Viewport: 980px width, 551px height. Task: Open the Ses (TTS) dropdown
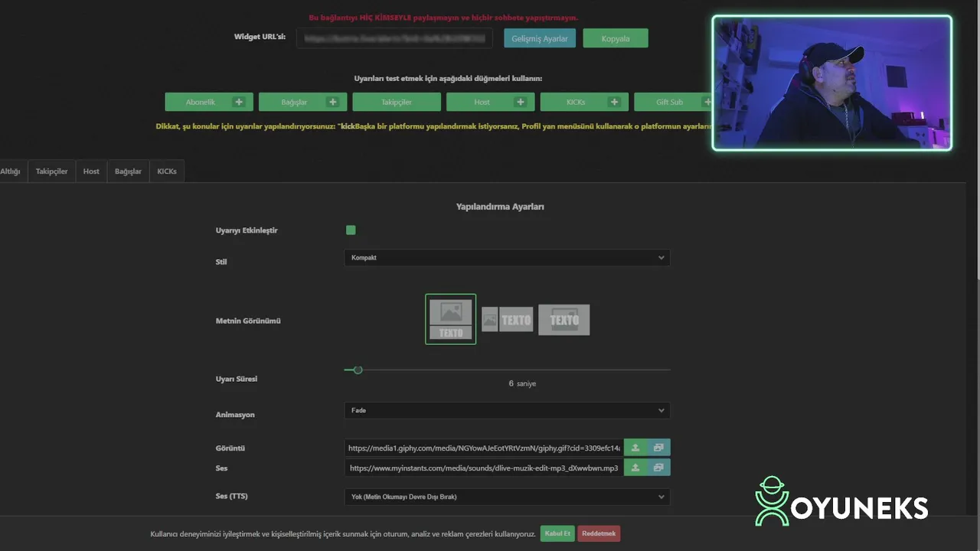coord(507,497)
